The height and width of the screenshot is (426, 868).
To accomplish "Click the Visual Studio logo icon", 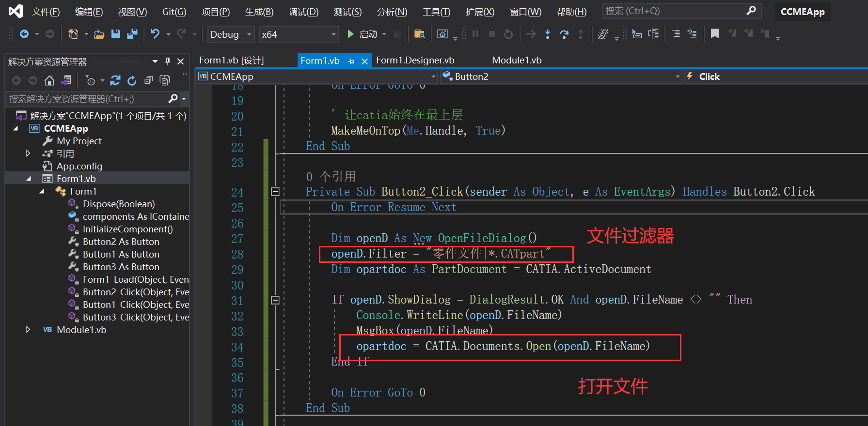I will pyautogui.click(x=16, y=11).
